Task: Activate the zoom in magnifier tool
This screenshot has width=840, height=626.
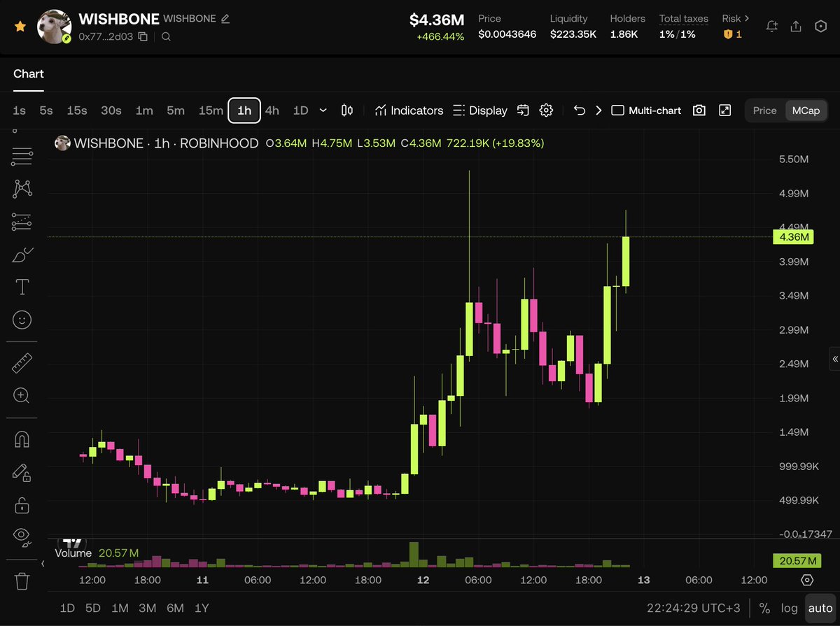Action: click(22, 396)
